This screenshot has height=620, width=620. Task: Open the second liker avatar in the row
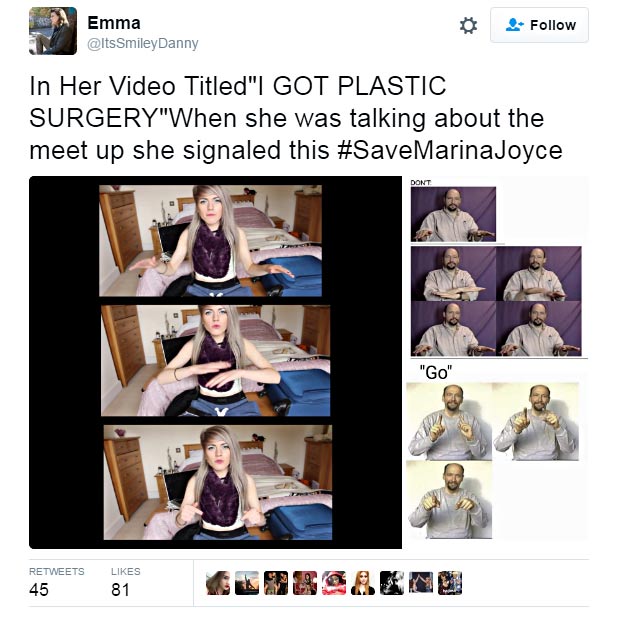tap(246, 583)
